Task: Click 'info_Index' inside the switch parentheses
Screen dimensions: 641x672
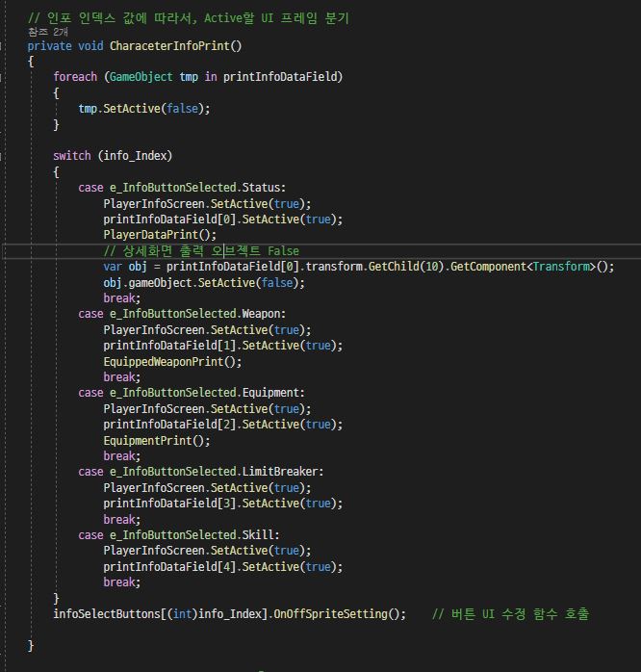Action: point(135,156)
